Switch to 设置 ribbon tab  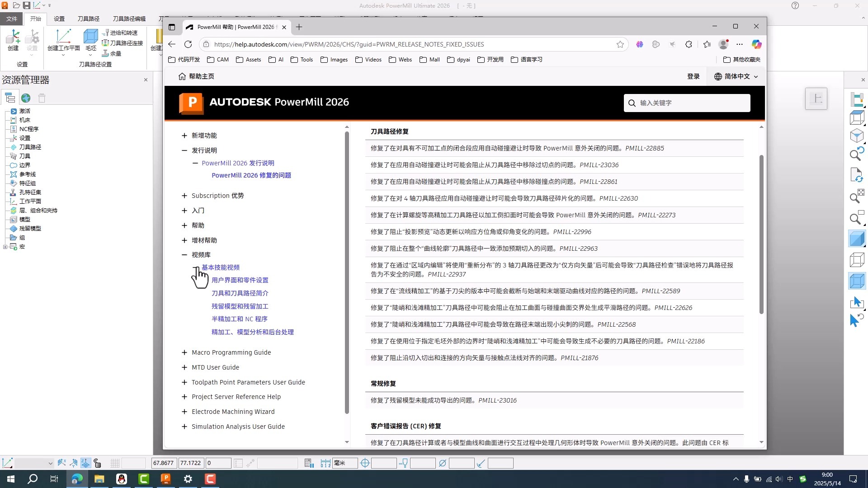(59, 19)
